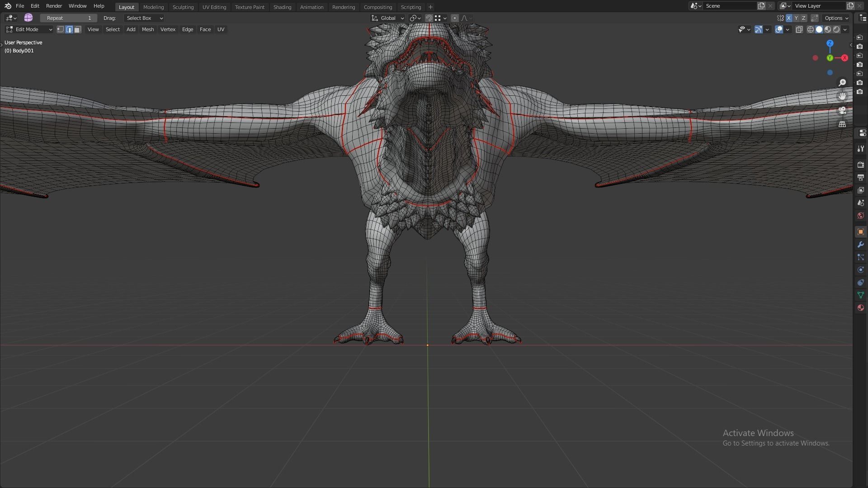Open the Face menu
Screen dimensions: 868x488
tap(205, 29)
